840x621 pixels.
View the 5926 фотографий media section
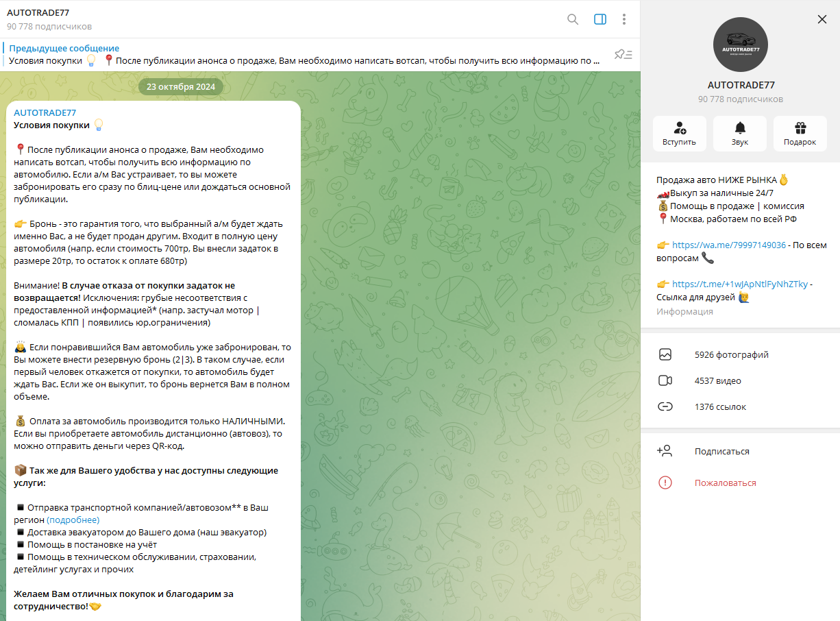point(741,355)
